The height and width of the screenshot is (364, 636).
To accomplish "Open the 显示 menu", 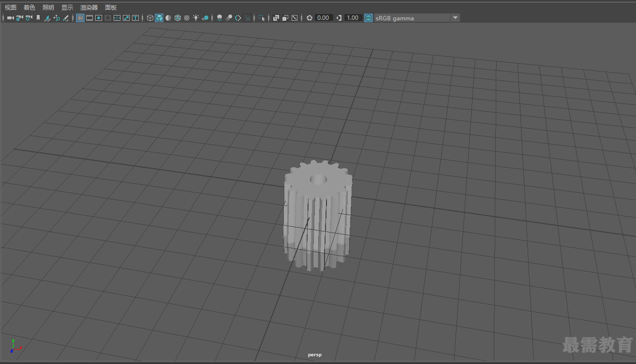I will [67, 7].
